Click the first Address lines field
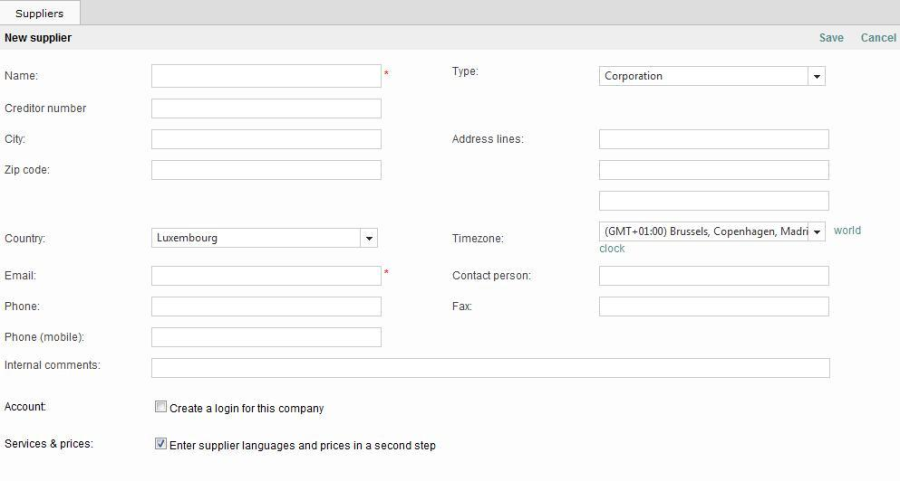Screen dimensions: 900x481 713,139
